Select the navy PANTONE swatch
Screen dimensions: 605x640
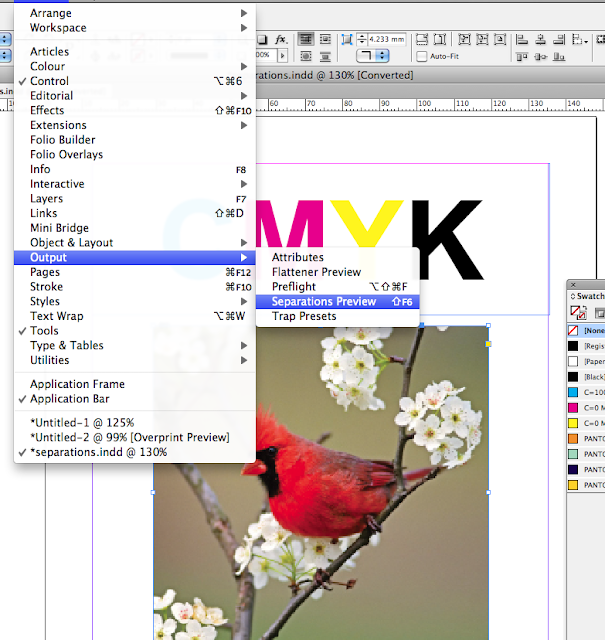(x=586, y=469)
